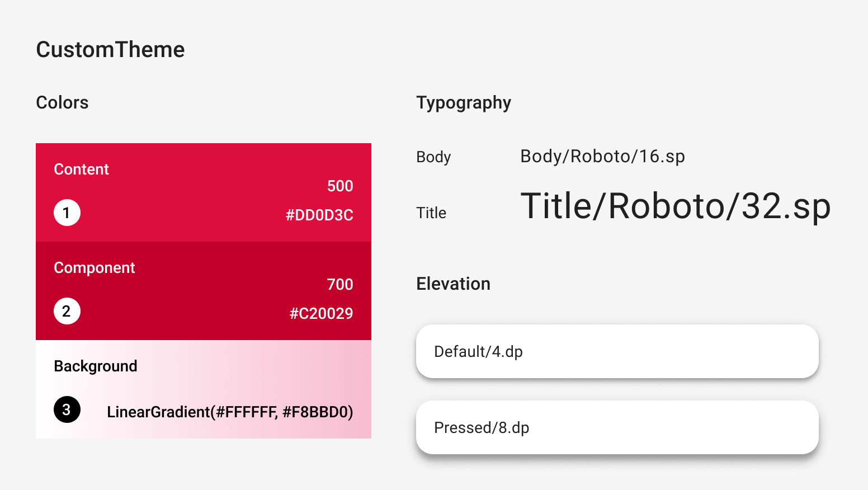Click the Typography section heading

464,102
